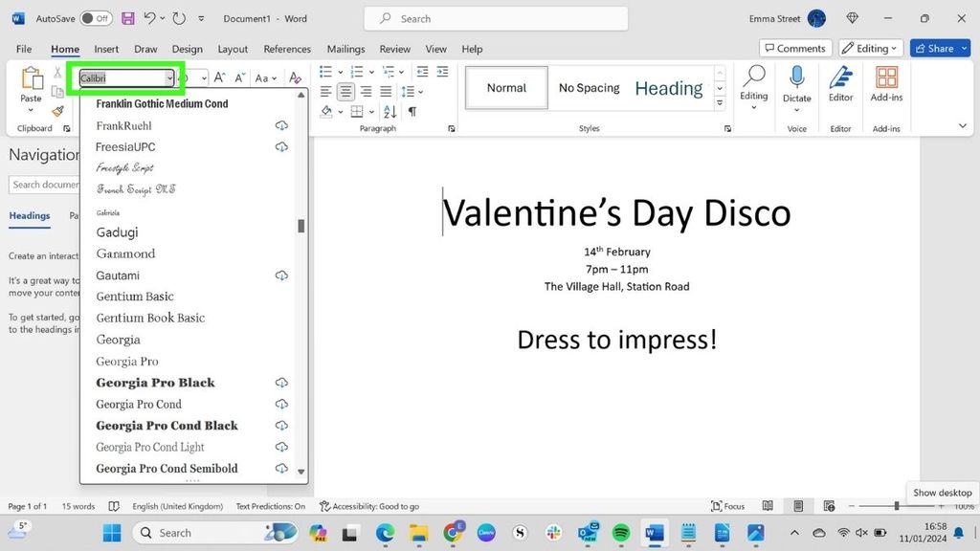Image resolution: width=980 pixels, height=551 pixels.
Task: Click the Increase Font Size icon
Action: 219,78
